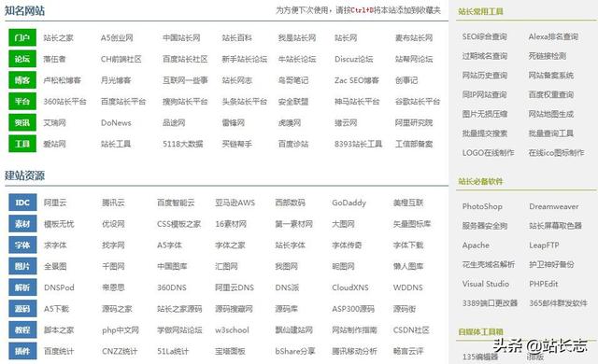
Task: Open the 阿里云 IDC link
Action: coord(55,203)
